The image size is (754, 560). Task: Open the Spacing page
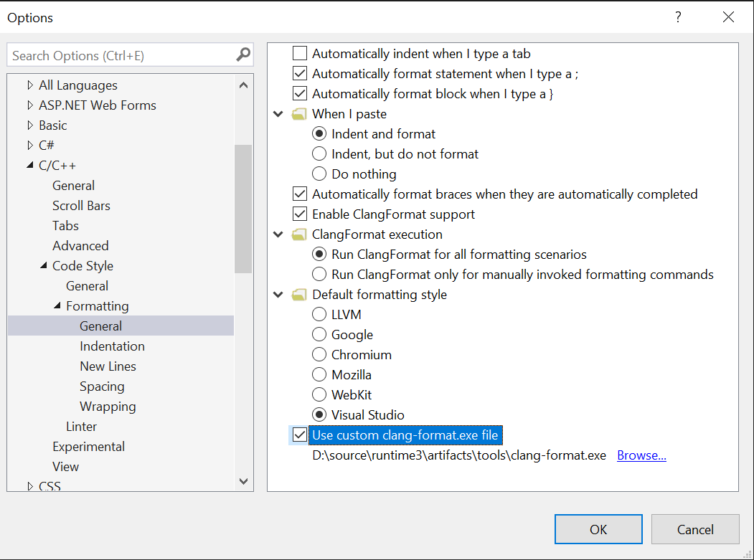(x=102, y=386)
